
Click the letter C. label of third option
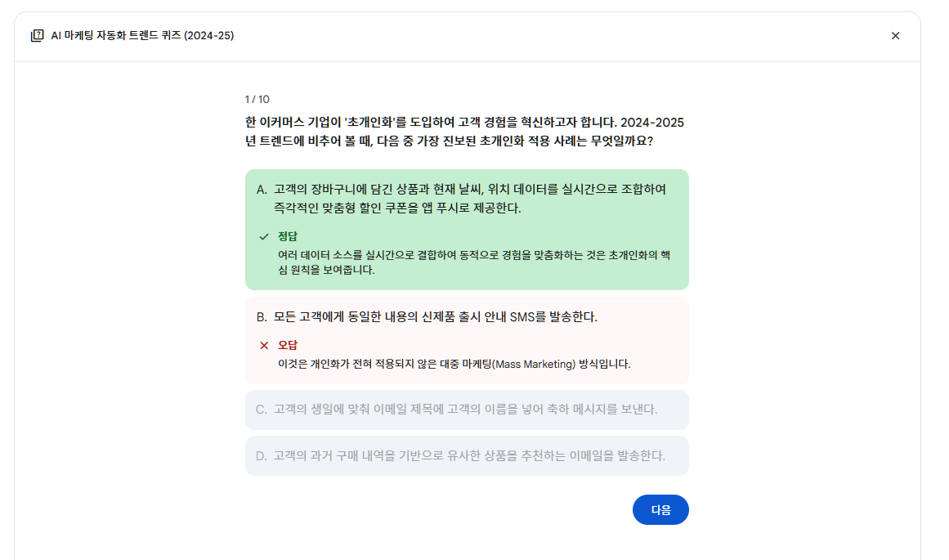tap(262, 410)
